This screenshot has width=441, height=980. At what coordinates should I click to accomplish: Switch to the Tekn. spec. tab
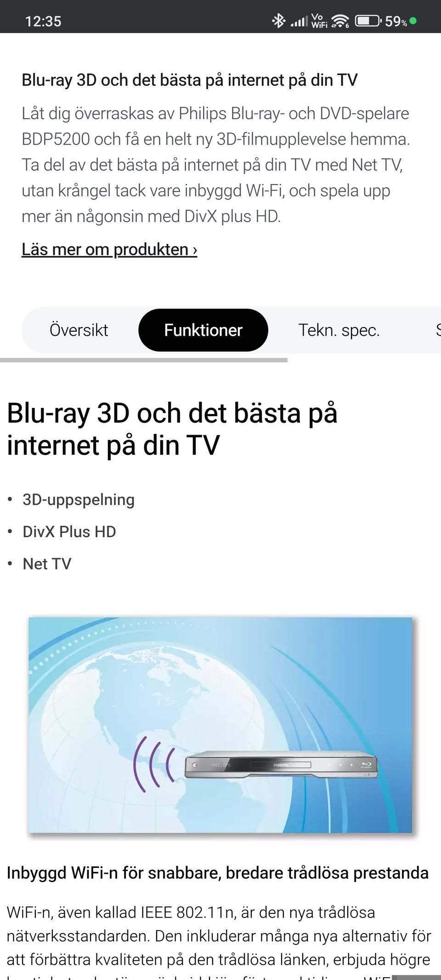click(339, 330)
